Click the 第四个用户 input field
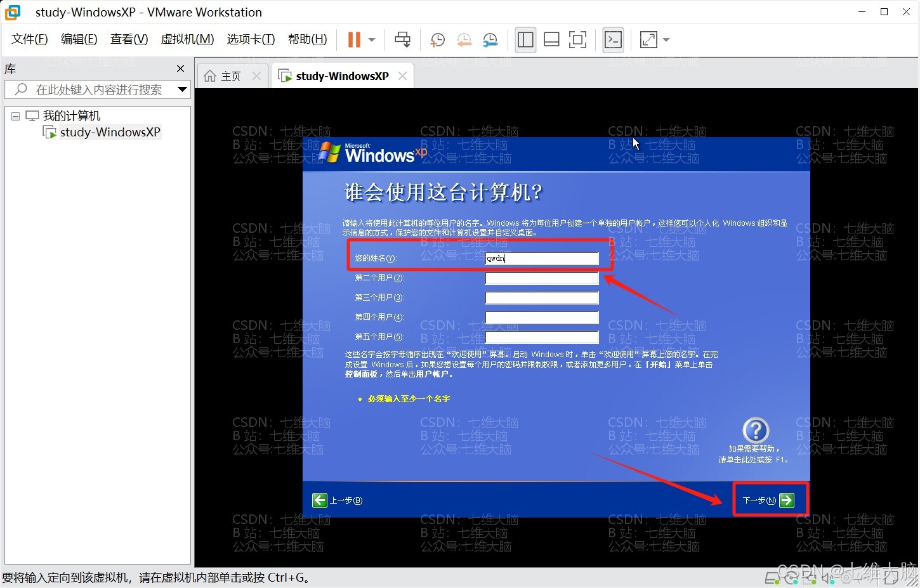920x588 pixels. [542, 317]
